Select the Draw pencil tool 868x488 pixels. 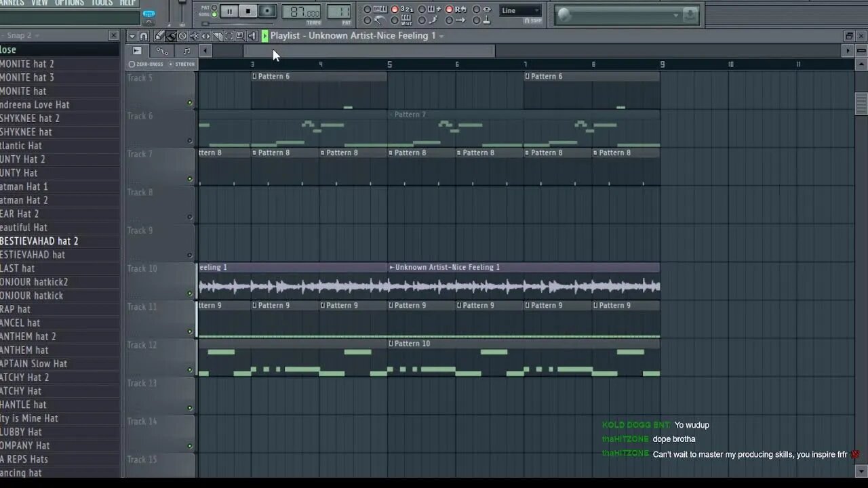159,36
